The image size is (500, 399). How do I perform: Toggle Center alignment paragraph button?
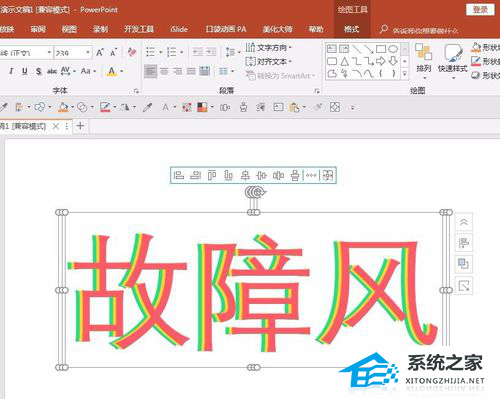coord(164,71)
